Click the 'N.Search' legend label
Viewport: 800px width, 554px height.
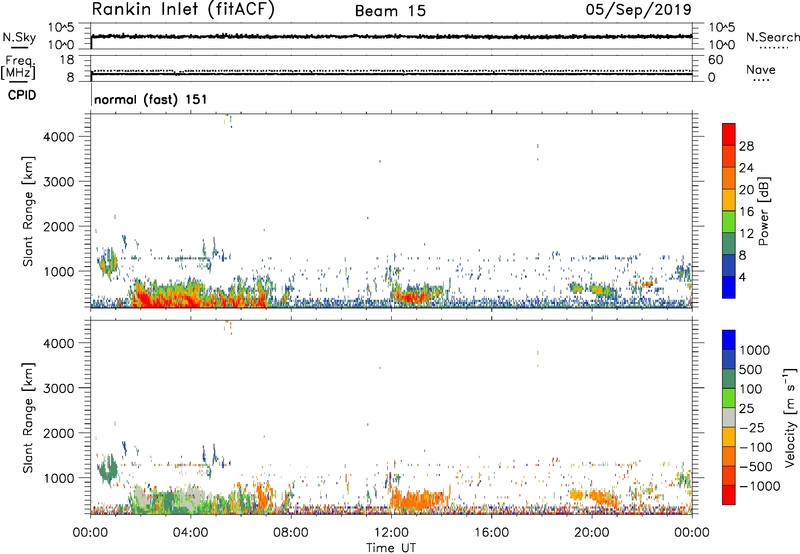773,37
